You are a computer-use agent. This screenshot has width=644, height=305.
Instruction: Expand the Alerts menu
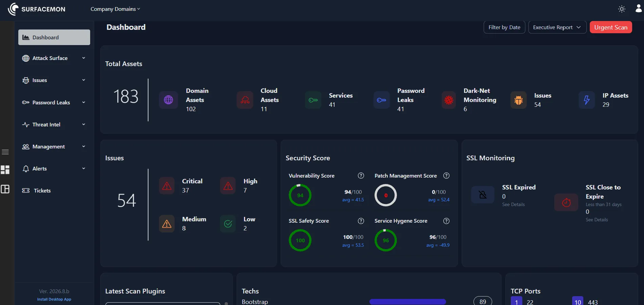(54, 168)
